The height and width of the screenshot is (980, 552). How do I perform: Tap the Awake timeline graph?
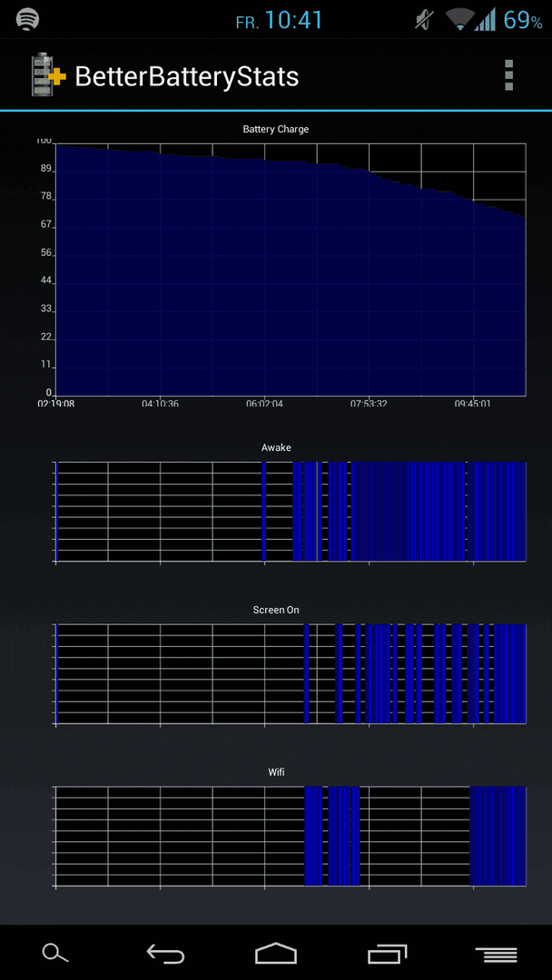coord(291,511)
